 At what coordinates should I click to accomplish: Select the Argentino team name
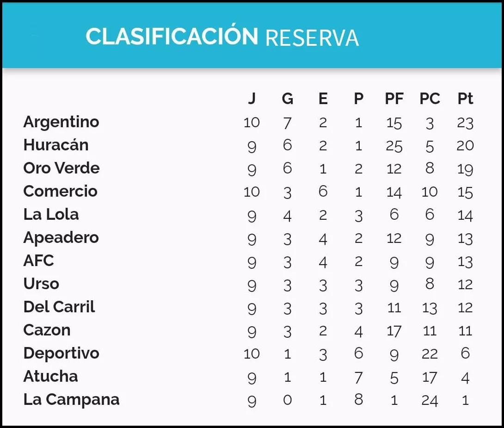(x=61, y=122)
